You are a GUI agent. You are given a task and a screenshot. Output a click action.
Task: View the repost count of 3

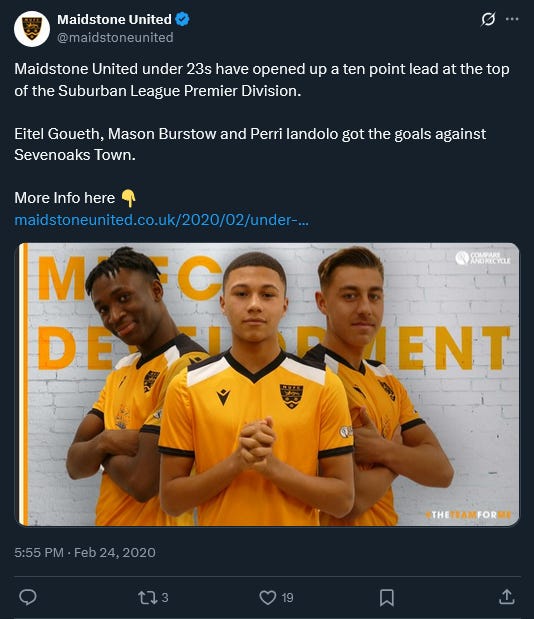tap(165, 598)
